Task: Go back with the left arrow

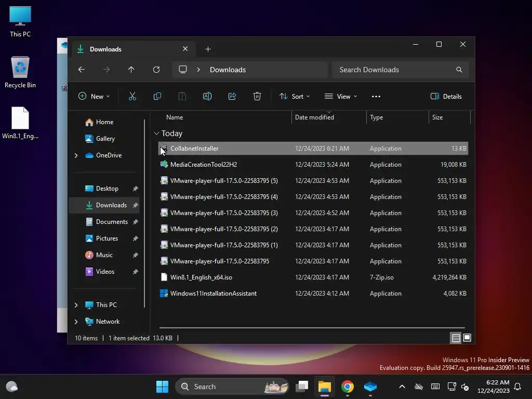Action: pyautogui.click(x=82, y=70)
